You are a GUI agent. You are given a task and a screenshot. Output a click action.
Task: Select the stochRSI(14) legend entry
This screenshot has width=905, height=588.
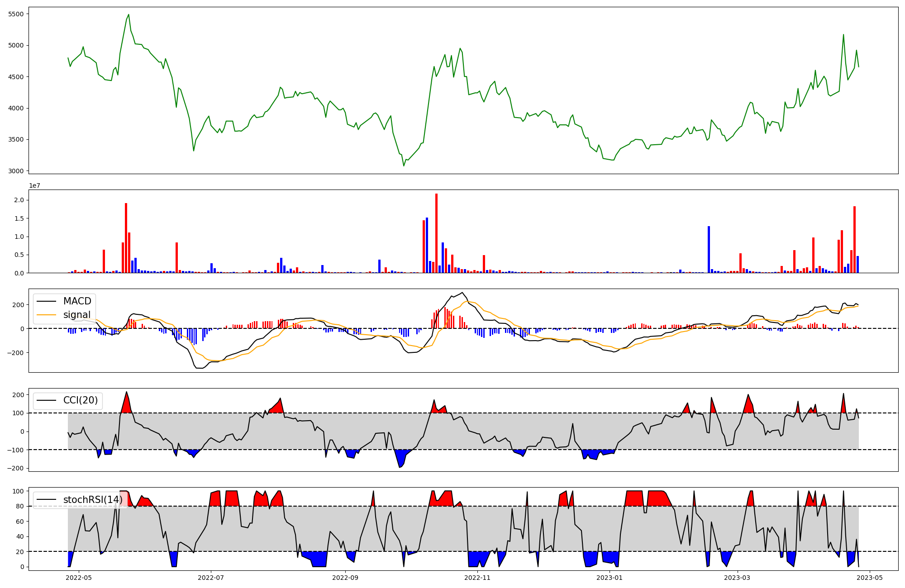[x=92, y=499]
